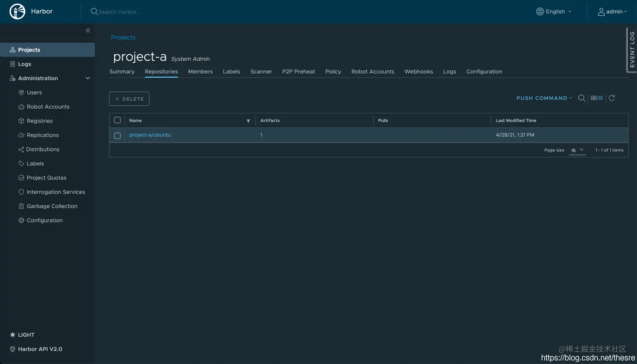This screenshot has width=637, height=364.
Task: Click the search magnifier in header
Action: coord(94,11)
